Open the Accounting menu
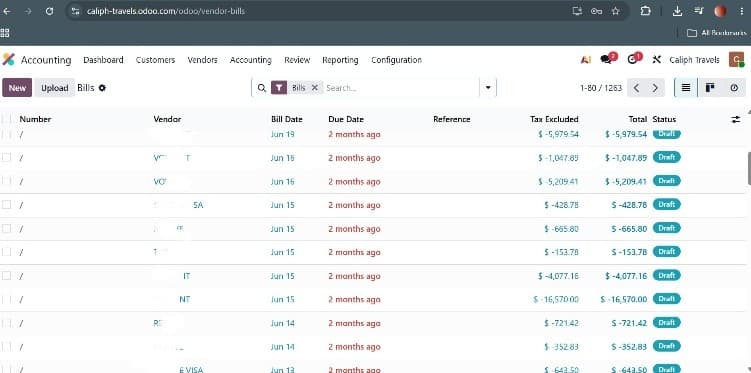 point(250,60)
